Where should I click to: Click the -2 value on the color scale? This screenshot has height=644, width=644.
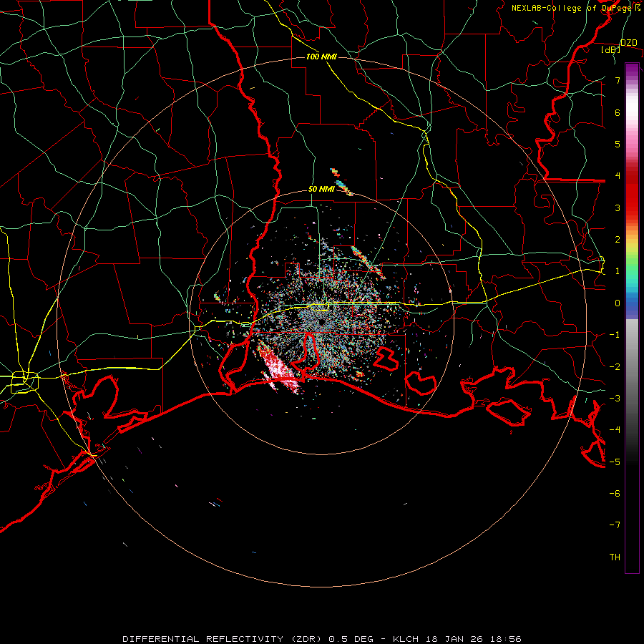pos(615,367)
